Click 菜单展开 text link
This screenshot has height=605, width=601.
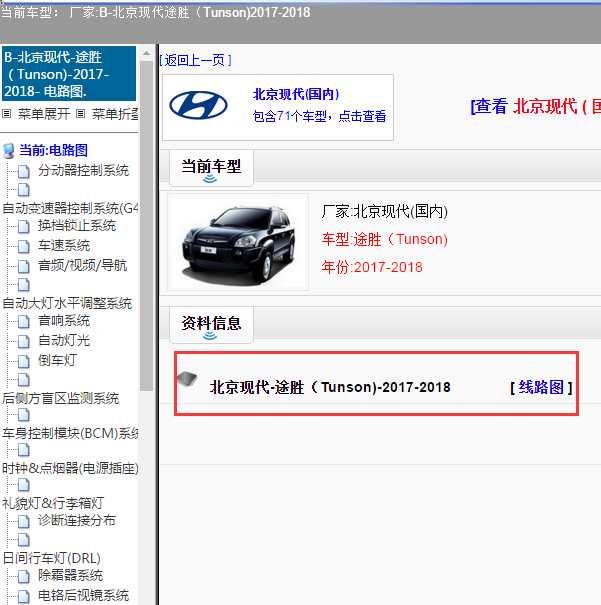click(x=44, y=114)
